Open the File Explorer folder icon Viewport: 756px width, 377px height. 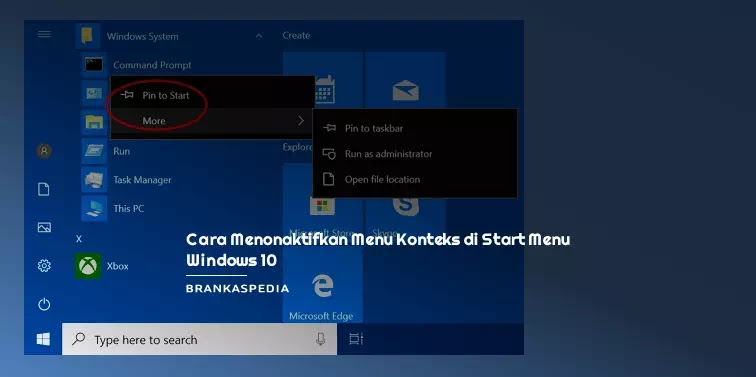click(94, 122)
